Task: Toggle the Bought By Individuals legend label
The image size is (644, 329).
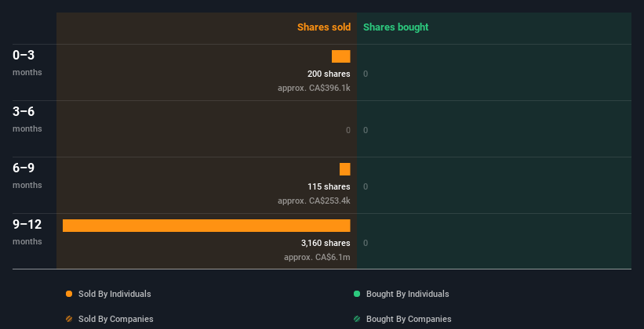Action: pos(407,295)
